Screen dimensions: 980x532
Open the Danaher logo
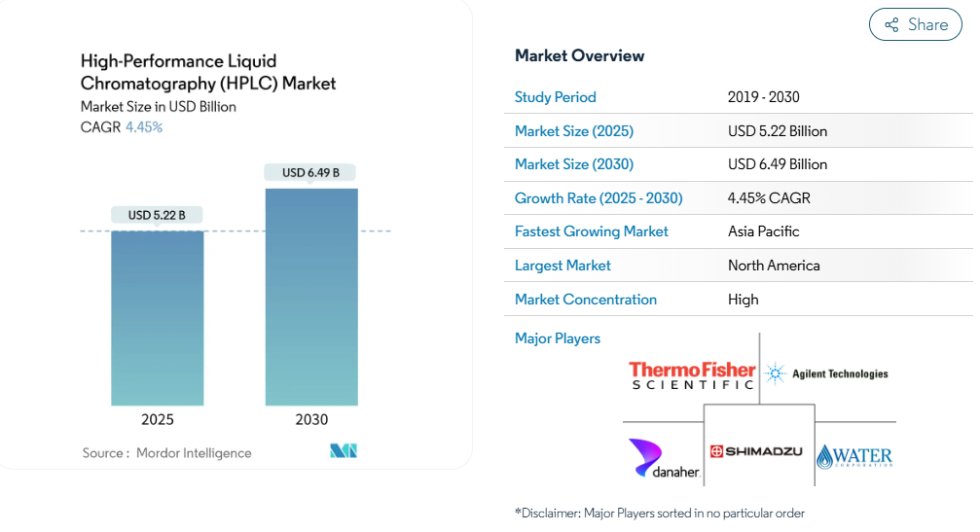[x=664, y=458]
